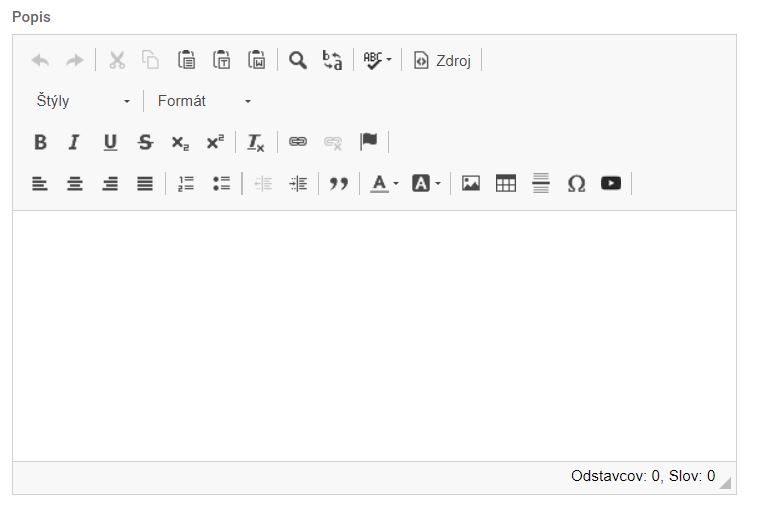
Task: Insert a table
Action: click(x=506, y=183)
